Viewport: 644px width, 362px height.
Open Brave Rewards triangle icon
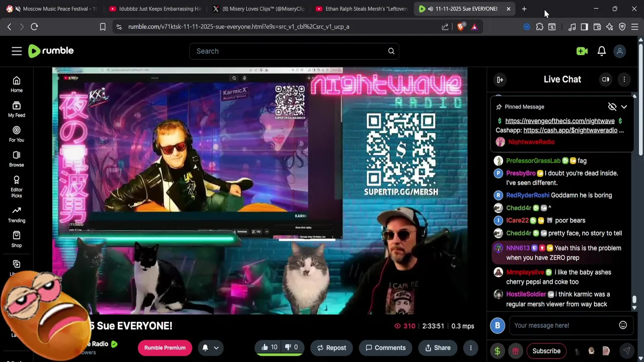pos(474,27)
